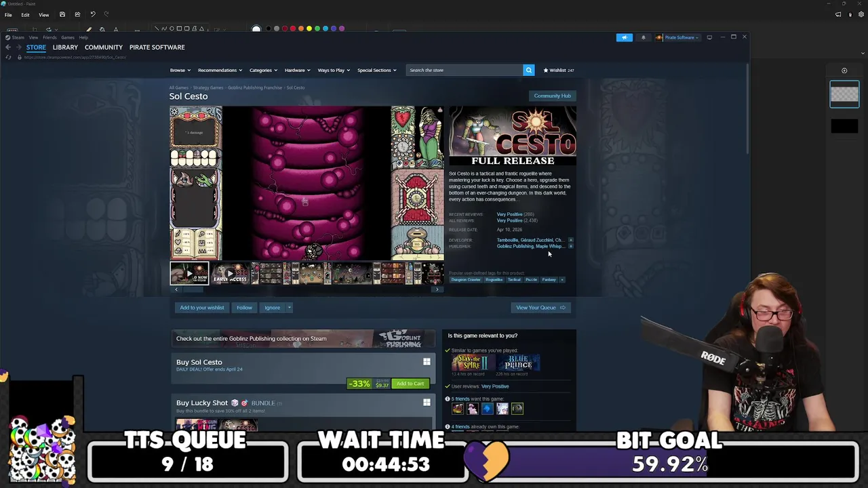
Task: Expand the Categories dropdown
Action: click(263, 70)
